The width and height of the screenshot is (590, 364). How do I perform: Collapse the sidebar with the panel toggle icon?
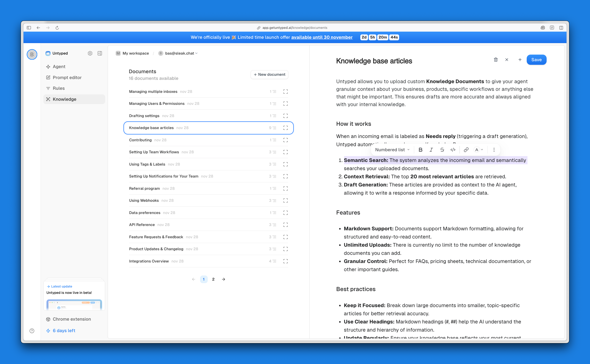coord(100,53)
